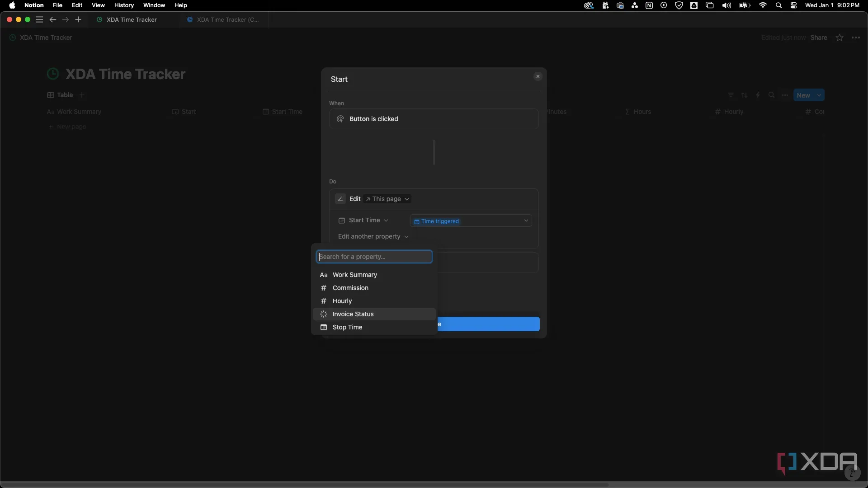The width and height of the screenshot is (868, 488).
Task: Open the Help menu
Action: (x=180, y=5)
